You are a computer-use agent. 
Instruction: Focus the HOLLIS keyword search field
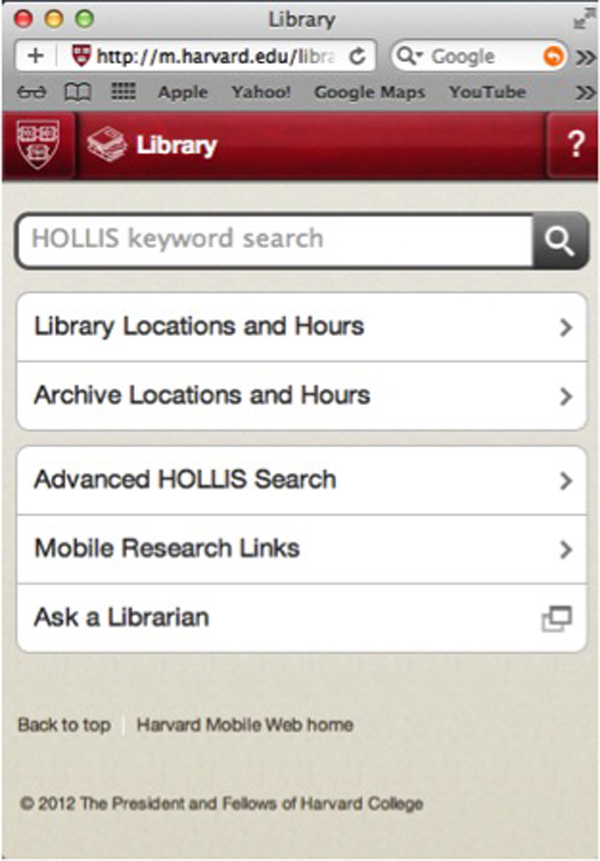(x=275, y=240)
